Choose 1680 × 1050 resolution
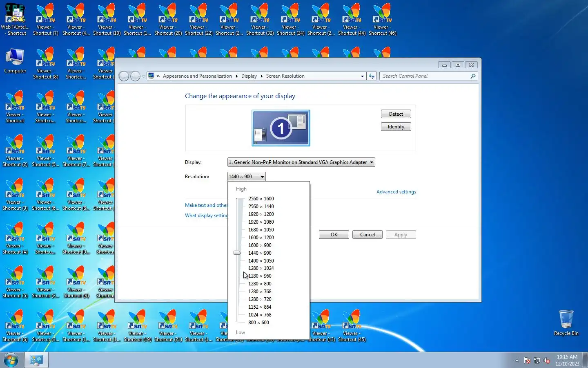Image resolution: width=588 pixels, height=368 pixels. (261, 230)
